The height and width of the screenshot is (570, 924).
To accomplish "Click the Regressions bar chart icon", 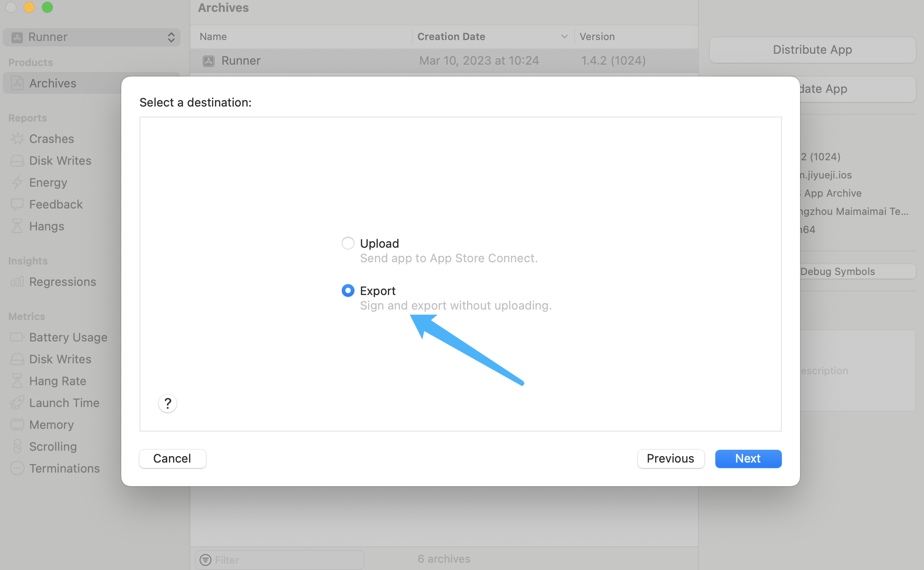I will point(17,282).
